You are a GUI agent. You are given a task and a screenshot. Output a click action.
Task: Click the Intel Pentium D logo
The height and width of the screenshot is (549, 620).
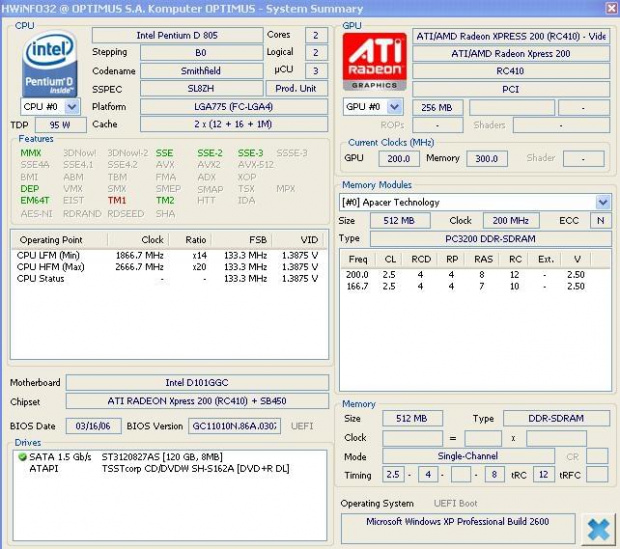click(49, 64)
